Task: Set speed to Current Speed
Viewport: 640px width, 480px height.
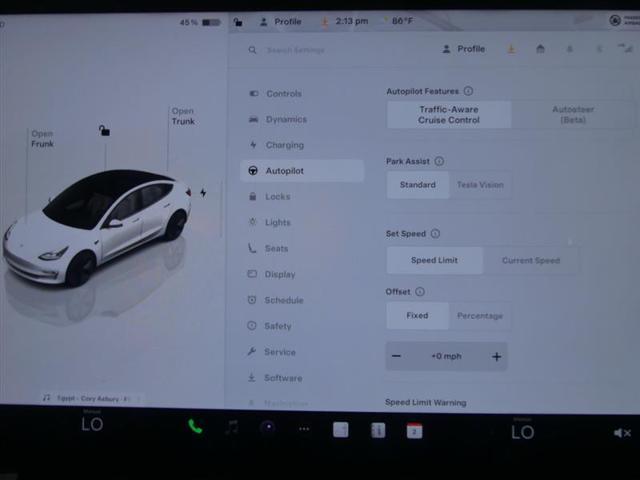Action: pyautogui.click(x=531, y=260)
